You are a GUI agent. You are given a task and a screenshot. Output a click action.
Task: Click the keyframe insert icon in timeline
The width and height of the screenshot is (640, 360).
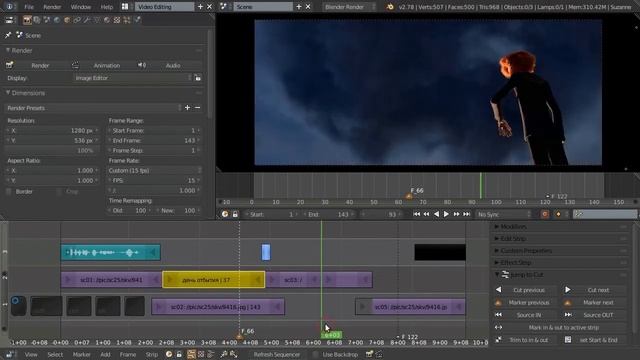point(558,214)
